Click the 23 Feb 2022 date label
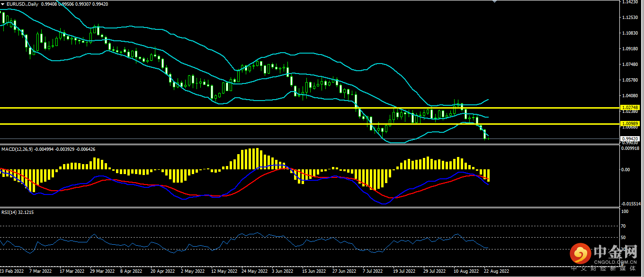The image size is (644, 277). pos(12,272)
